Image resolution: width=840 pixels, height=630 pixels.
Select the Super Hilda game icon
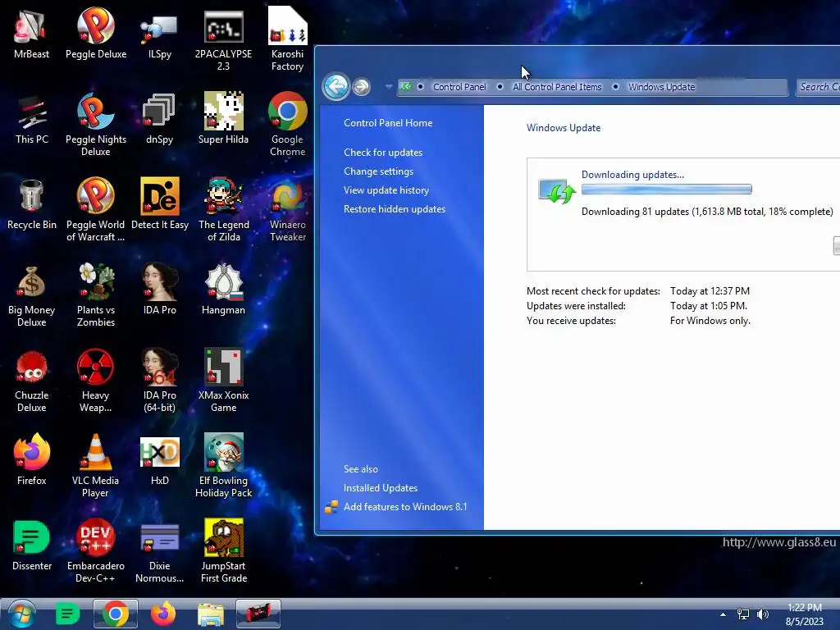223,119
